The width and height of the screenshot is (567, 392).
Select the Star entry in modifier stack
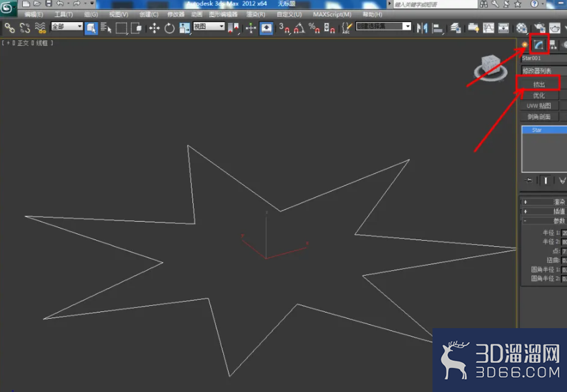(x=544, y=130)
